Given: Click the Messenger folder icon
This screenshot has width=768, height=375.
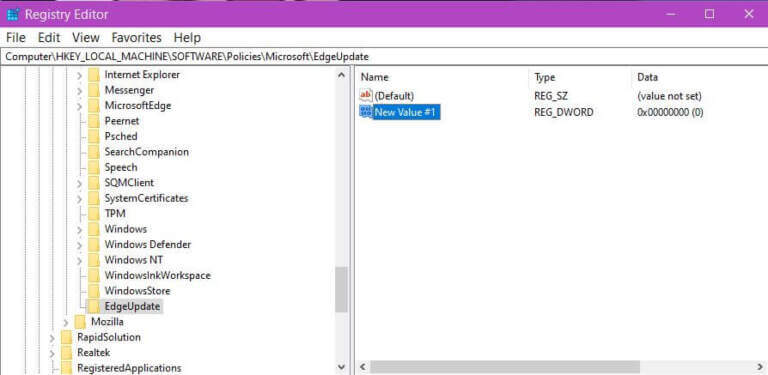Looking at the screenshot, I should click(x=94, y=91).
